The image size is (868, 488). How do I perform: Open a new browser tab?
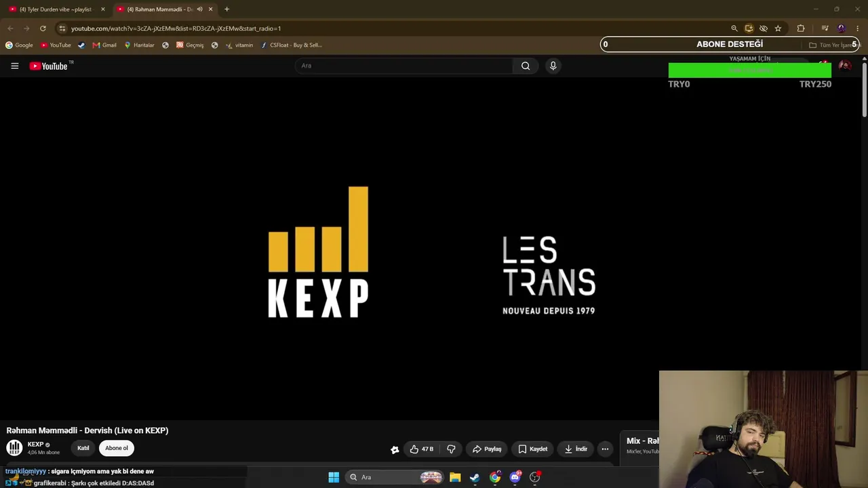[x=226, y=9]
